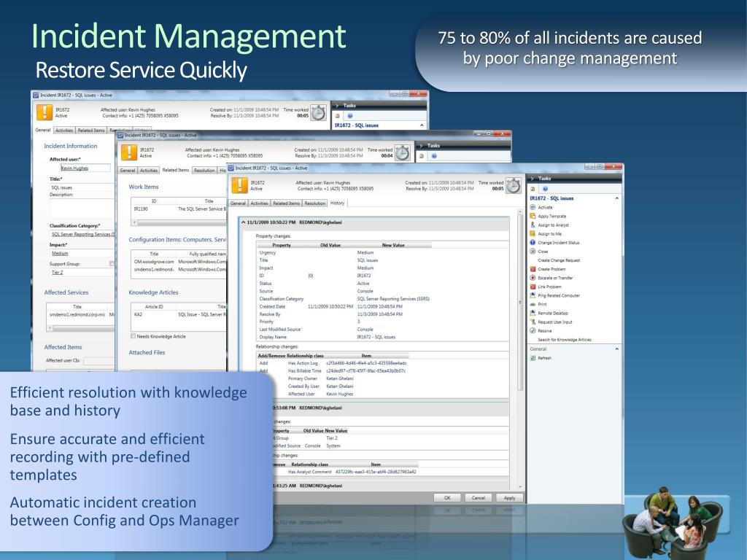Click the Property column header in History

pos(282,245)
